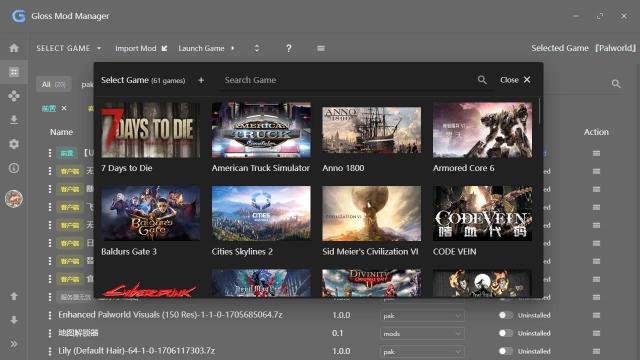640x360 pixels.
Task: Click the Lily Default Hair mod name
Action: tap(136, 351)
